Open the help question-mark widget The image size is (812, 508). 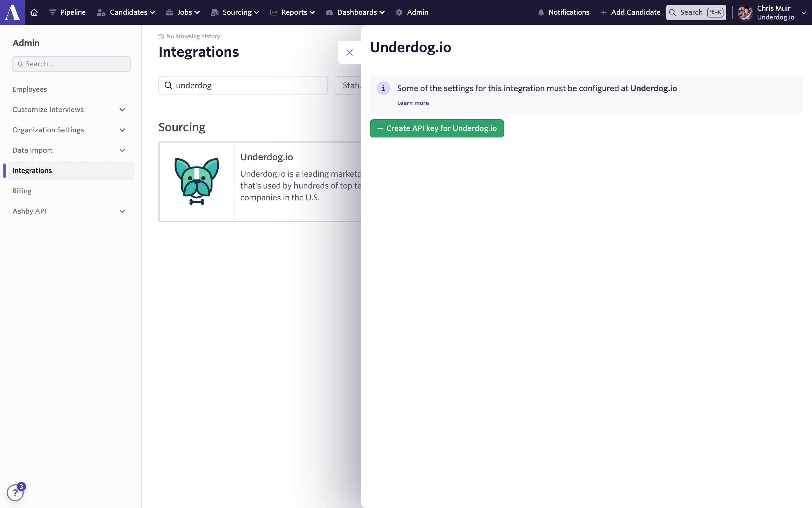point(15,492)
